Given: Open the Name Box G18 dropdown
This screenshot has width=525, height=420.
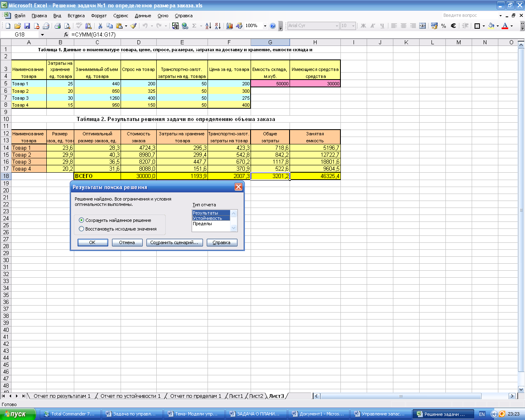Looking at the screenshot, I should tap(42, 35).
